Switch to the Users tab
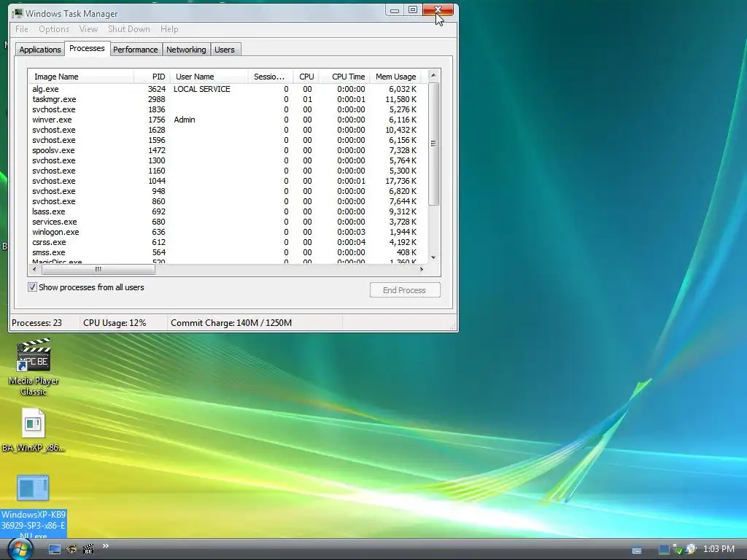Viewport: 747px width, 560px height. pyautogui.click(x=225, y=50)
